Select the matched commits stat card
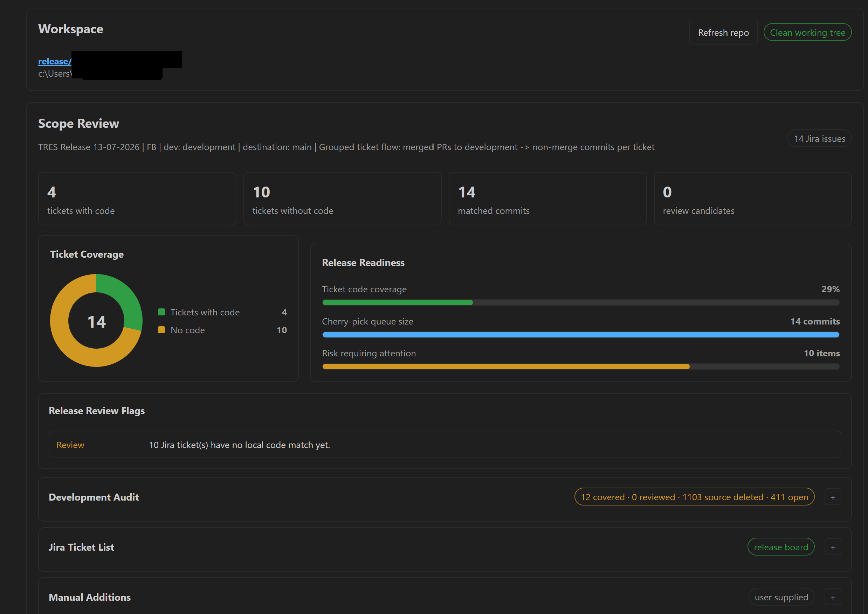This screenshot has height=614, width=868. coord(547,199)
